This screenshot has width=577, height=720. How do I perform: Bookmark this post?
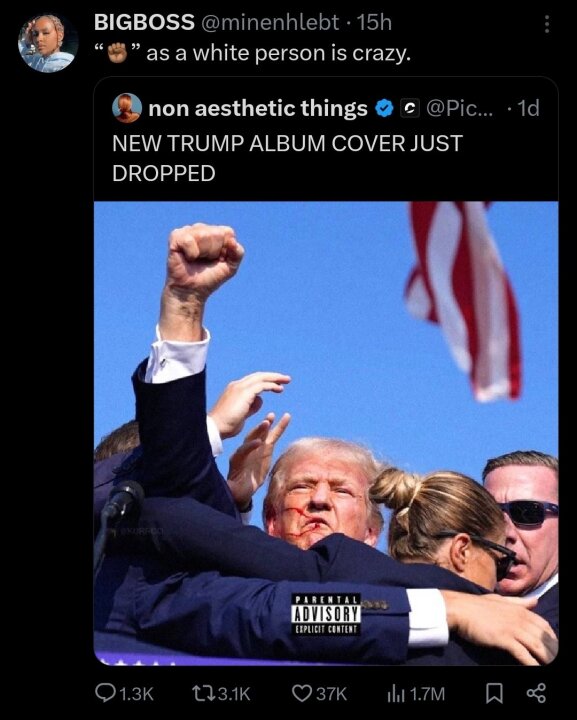click(x=494, y=693)
